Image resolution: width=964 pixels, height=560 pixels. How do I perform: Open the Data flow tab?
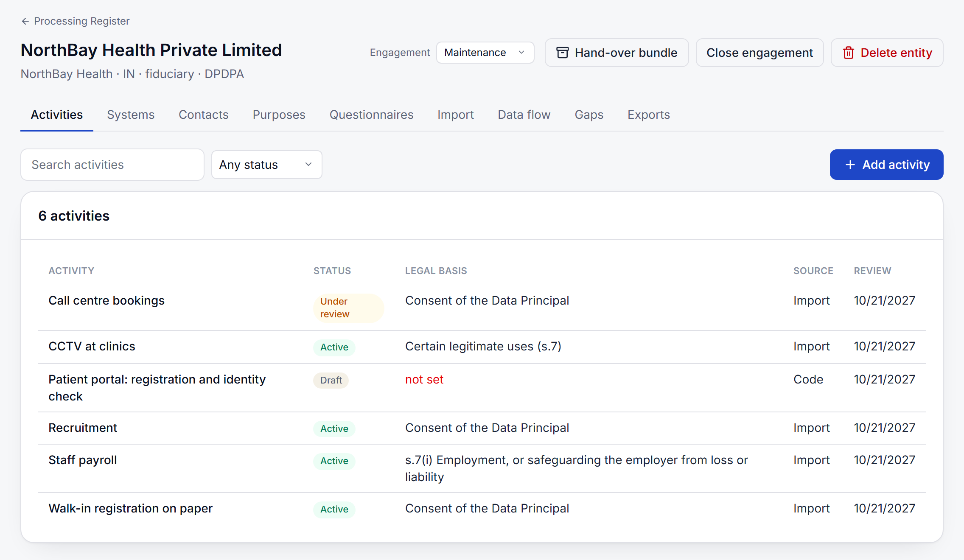click(524, 115)
